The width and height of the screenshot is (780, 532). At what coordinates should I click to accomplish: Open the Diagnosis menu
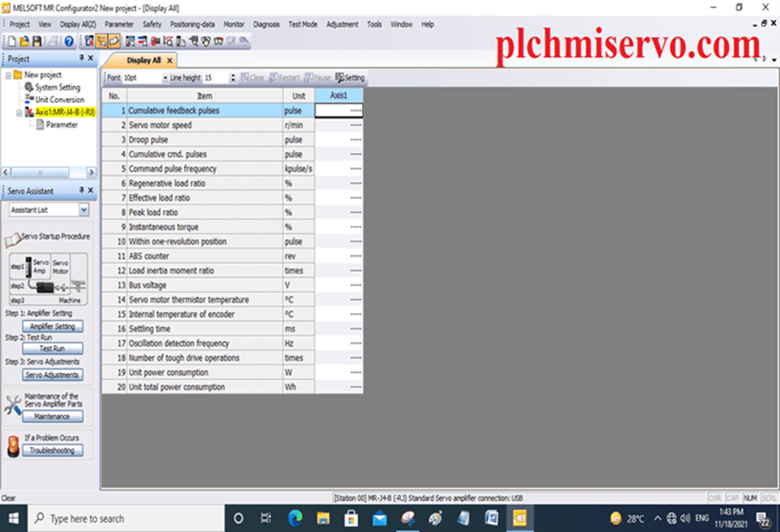pos(267,24)
